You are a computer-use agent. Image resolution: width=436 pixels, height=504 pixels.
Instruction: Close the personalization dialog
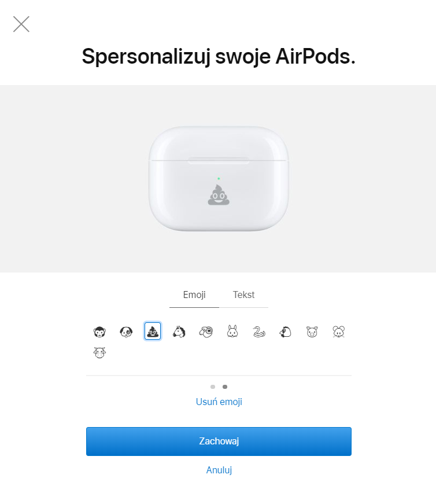(x=21, y=24)
